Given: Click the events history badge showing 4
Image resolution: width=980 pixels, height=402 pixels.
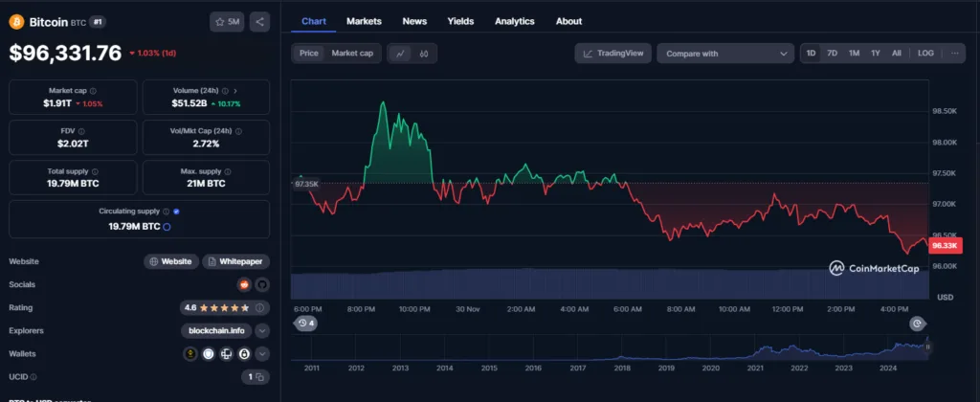Looking at the screenshot, I should 305,324.
